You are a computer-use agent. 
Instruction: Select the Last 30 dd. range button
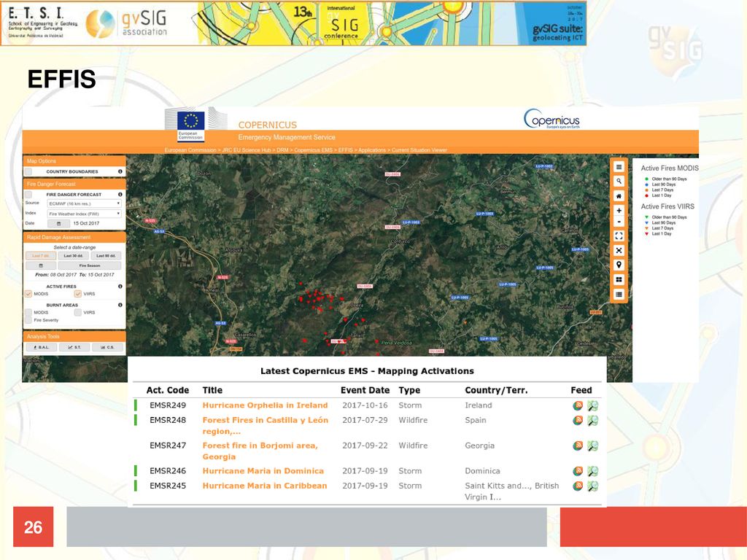74,256
